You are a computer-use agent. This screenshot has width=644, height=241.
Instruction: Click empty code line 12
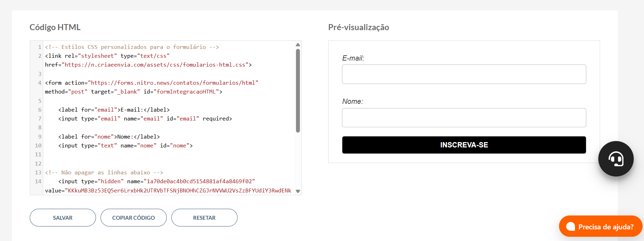click(x=169, y=164)
